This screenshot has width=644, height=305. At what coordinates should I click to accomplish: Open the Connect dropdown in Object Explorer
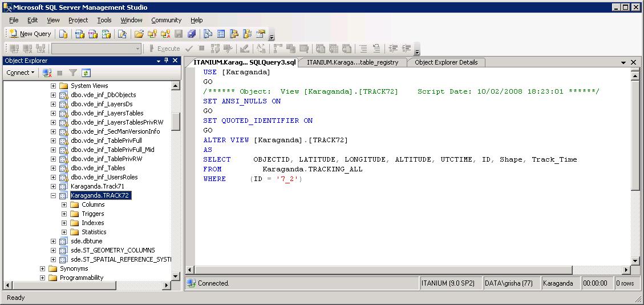click(x=21, y=73)
